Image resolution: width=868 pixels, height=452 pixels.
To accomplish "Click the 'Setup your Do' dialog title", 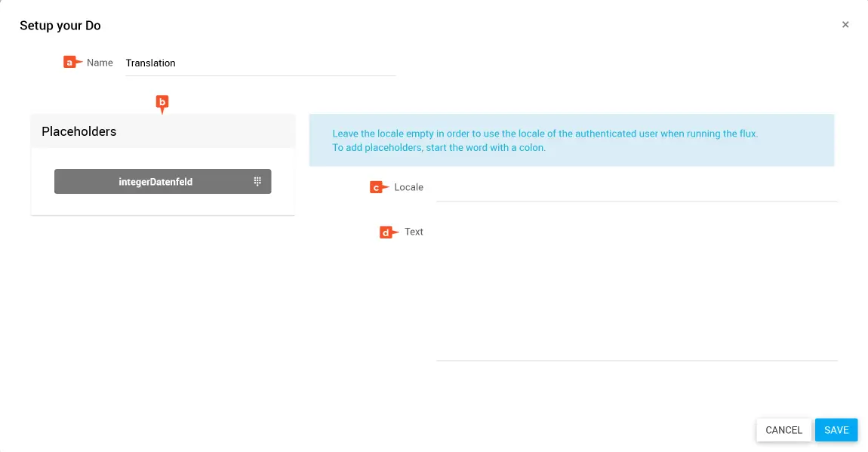I will 60,26.
